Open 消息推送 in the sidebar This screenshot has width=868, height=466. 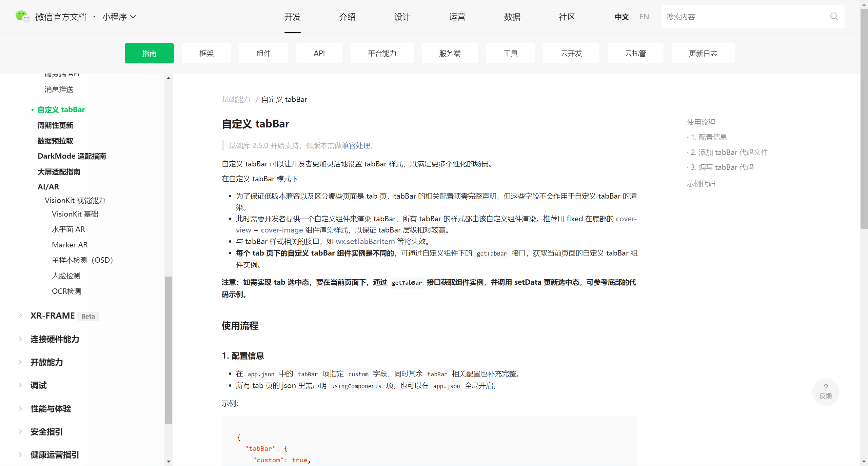click(59, 89)
